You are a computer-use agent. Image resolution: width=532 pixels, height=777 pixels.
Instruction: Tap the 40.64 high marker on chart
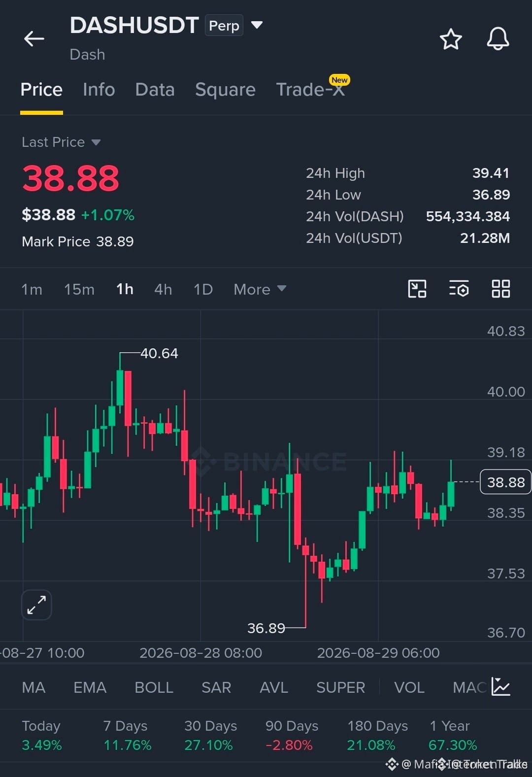coord(159,353)
